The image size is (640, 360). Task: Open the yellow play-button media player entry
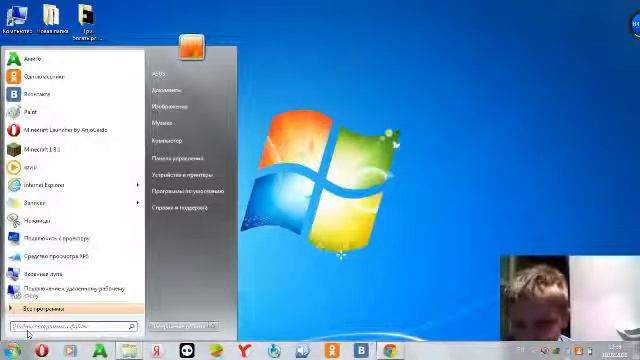74,167
